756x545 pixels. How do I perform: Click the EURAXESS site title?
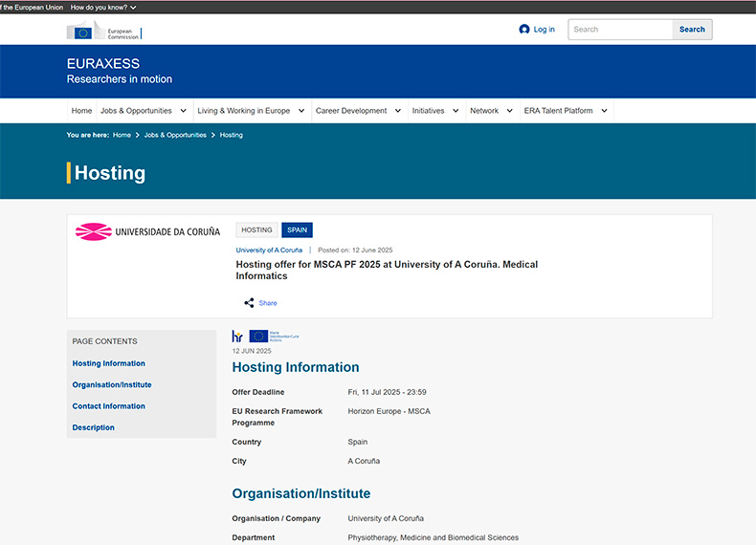(103, 64)
